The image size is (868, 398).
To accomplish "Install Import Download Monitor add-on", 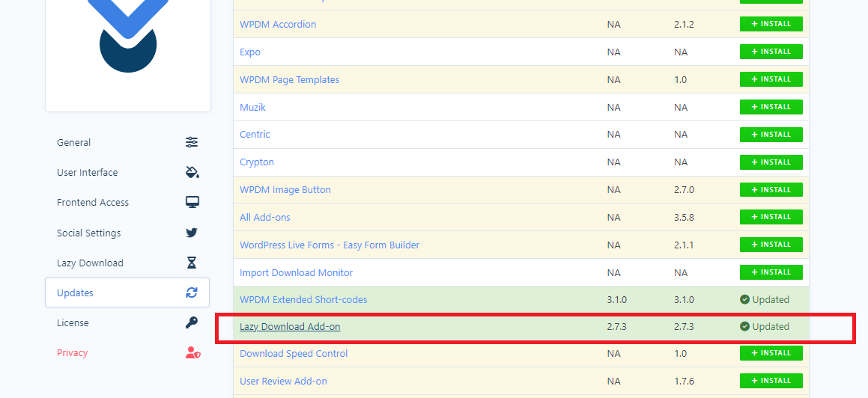I will [x=771, y=272].
